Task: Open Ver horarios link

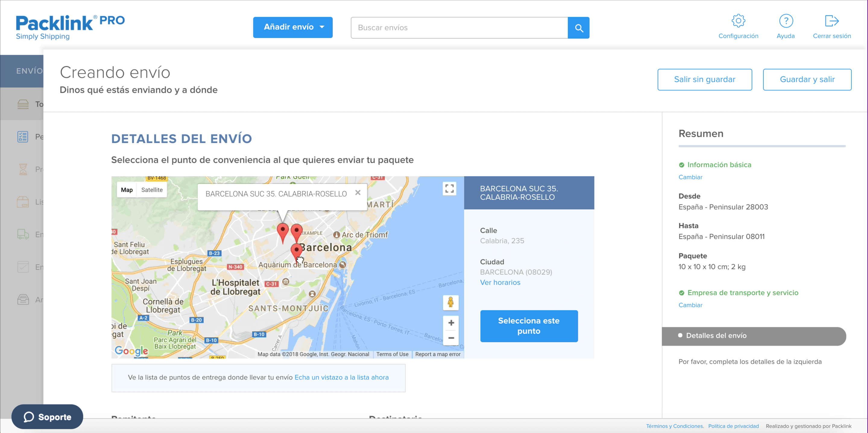Action: point(500,283)
